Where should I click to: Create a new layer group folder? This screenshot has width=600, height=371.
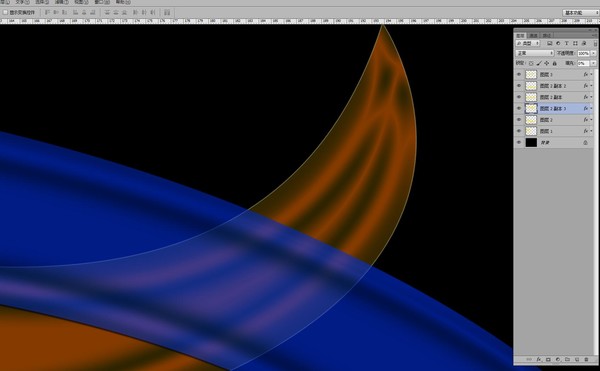click(x=567, y=360)
